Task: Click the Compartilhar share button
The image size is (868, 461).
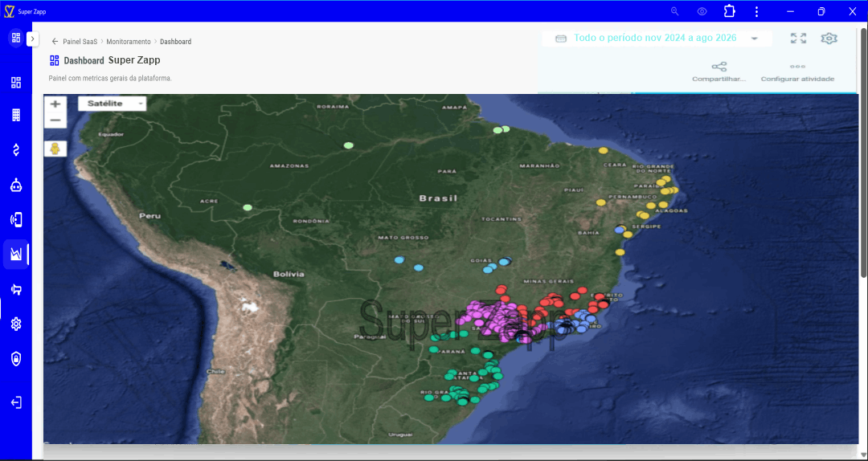Action: point(719,72)
